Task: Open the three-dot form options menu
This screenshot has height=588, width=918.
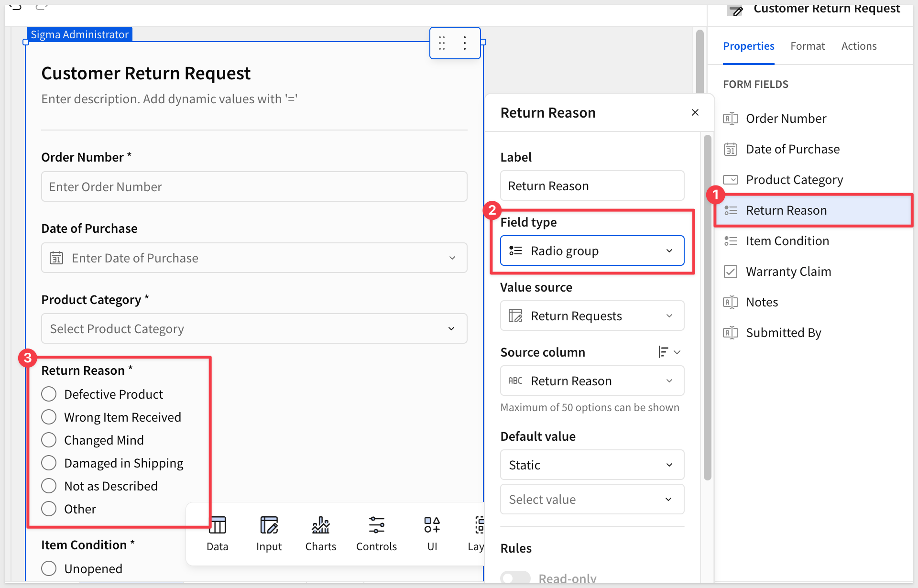Action: point(465,43)
